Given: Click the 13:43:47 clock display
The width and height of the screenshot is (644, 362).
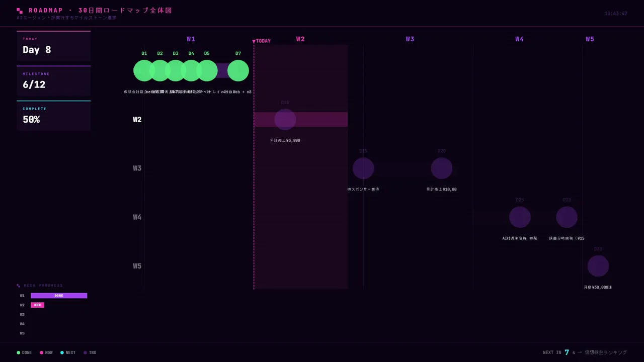Looking at the screenshot, I should 616,14.
